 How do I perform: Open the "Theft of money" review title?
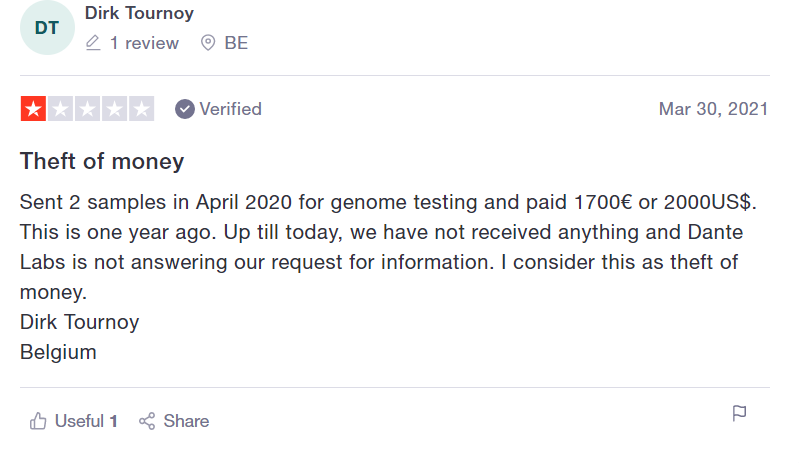tap(102, 161)
